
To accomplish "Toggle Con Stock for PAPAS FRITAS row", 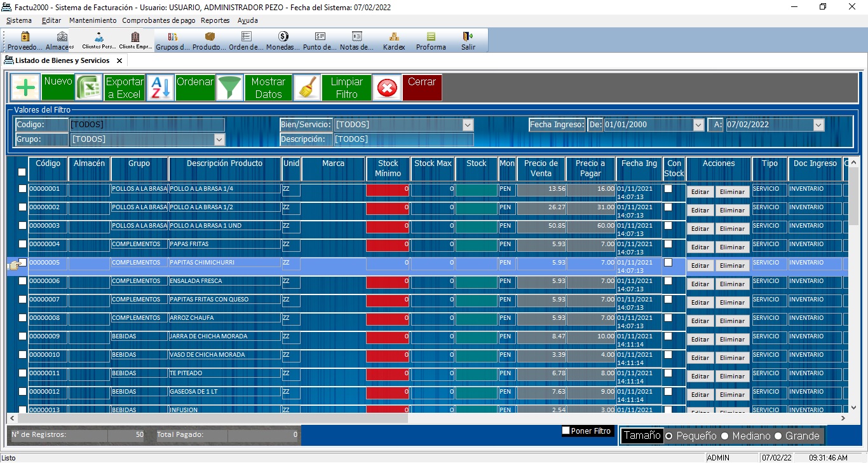I will 668,244.
